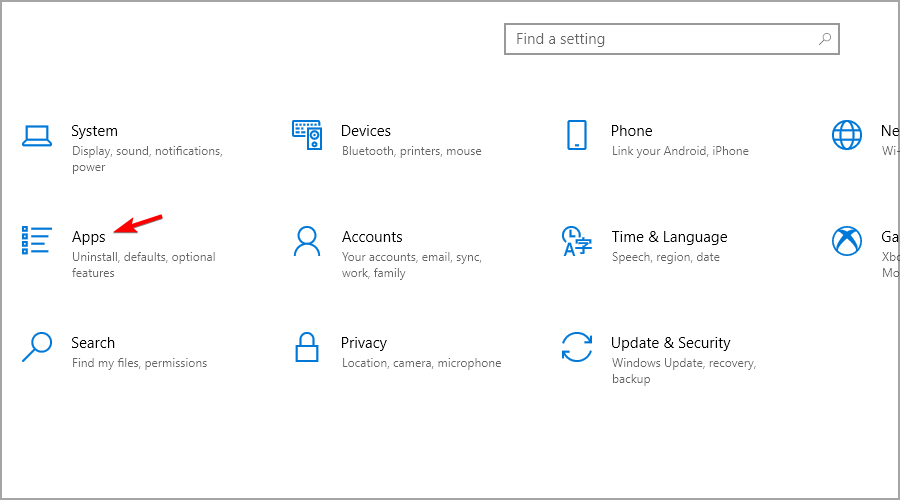900x500 pixels.
Task: Click the Apps list icon
Action: (37, 240)
